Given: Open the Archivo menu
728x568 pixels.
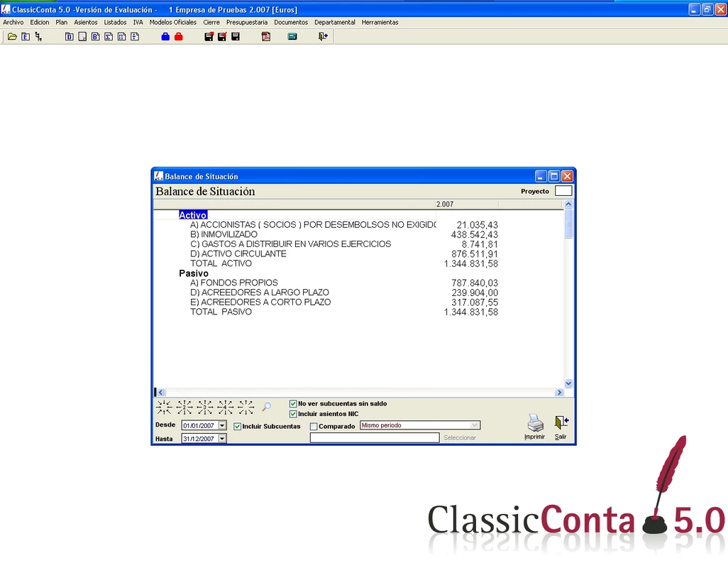Looking at the screenshot, I should coord(13,22).
